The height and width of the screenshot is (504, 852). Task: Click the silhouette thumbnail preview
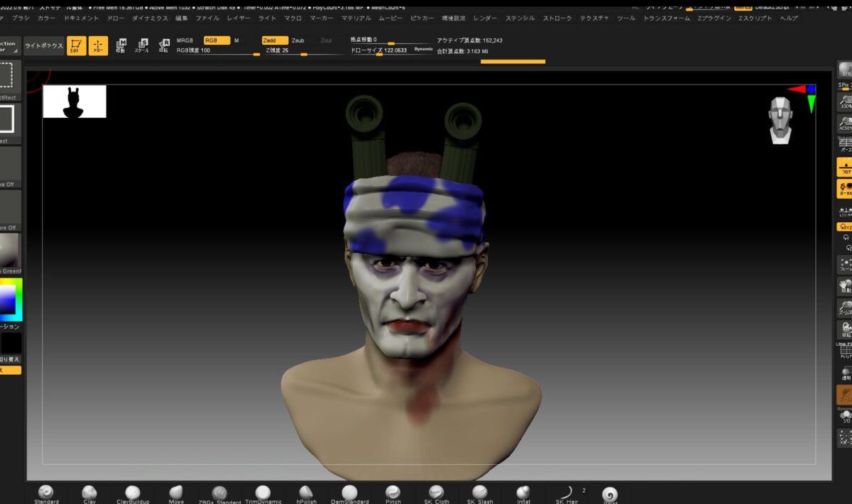click(x=75, y=102)
